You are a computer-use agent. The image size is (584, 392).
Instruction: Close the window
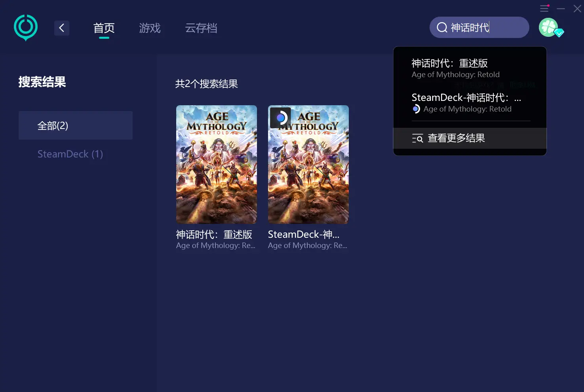[x=577, y=8]
